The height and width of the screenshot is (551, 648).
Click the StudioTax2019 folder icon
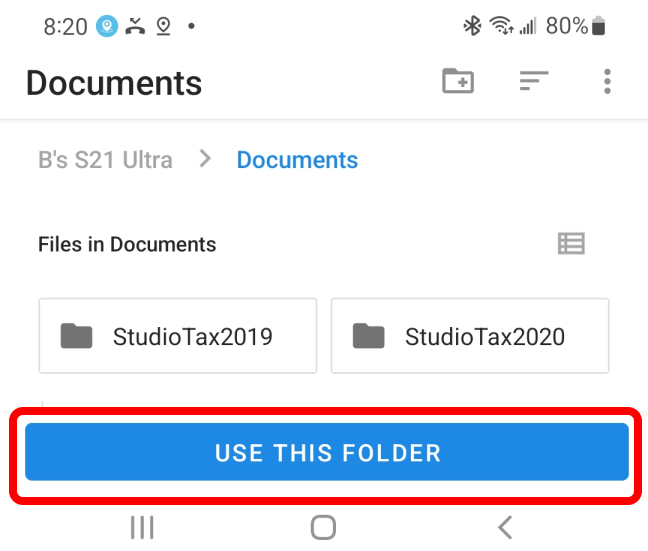point(76,336)
